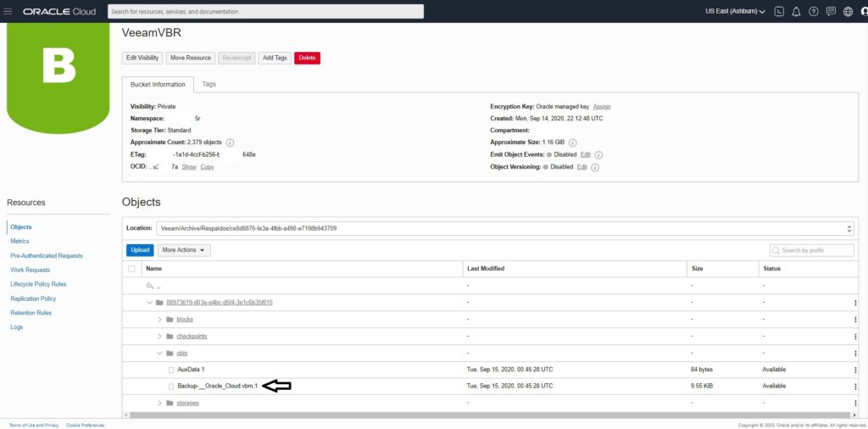Expand the checkpoints folder
Viewport: 868px width, 429px height.
159,336
